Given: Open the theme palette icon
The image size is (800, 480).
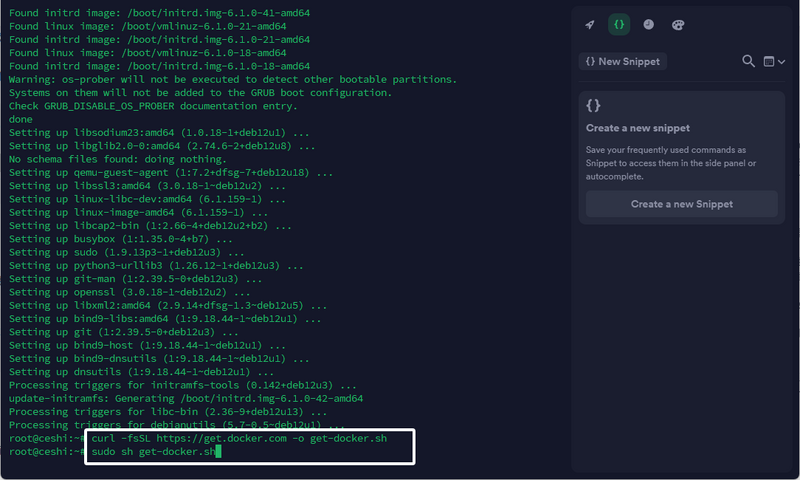Looking at the screenshot, I should tap(677, 25).
